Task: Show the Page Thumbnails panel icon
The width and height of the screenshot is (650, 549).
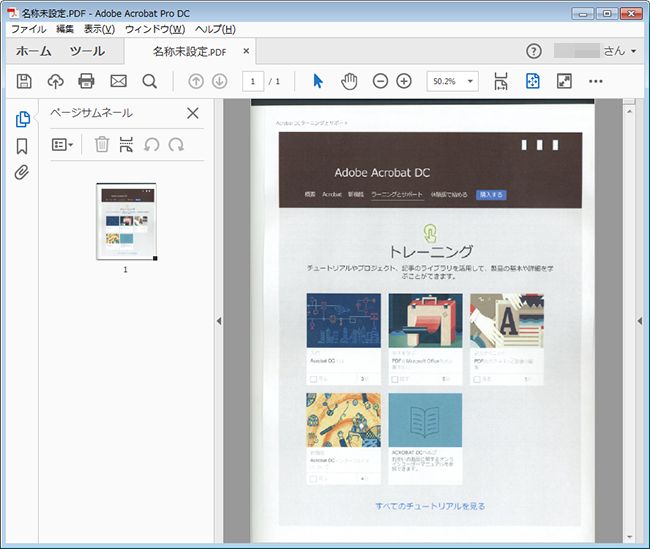Action: tap(22, 119)
